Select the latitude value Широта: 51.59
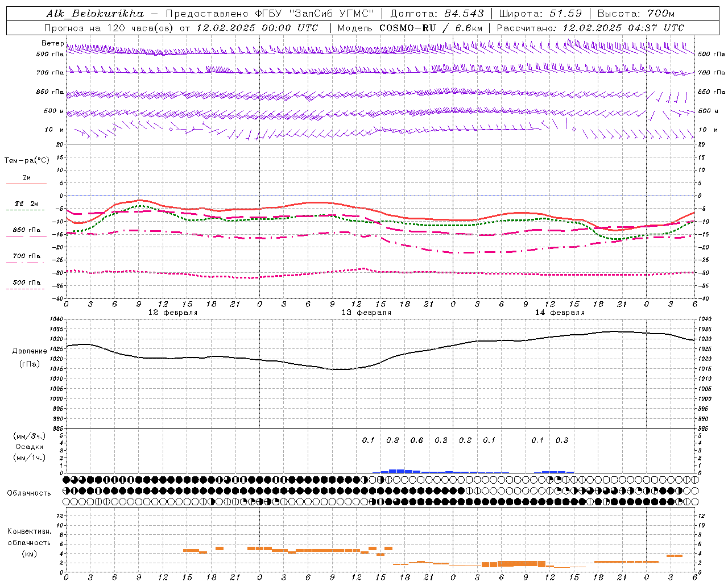 coord(540,14)
